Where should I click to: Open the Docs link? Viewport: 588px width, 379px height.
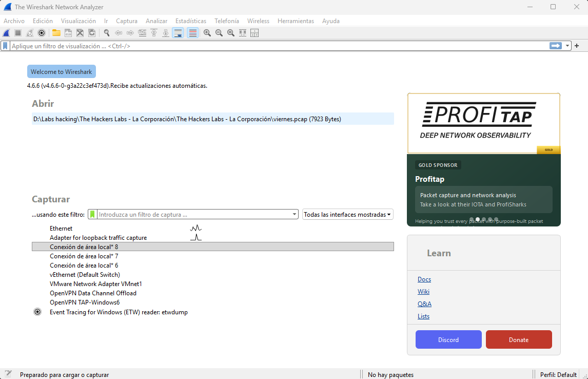424,279
